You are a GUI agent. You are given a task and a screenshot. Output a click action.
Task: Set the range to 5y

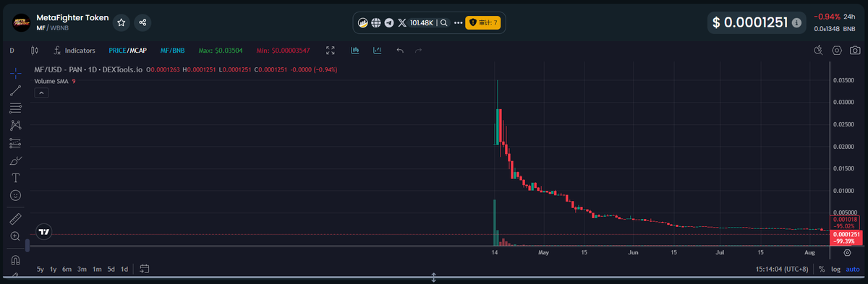[x=41, y=269]
